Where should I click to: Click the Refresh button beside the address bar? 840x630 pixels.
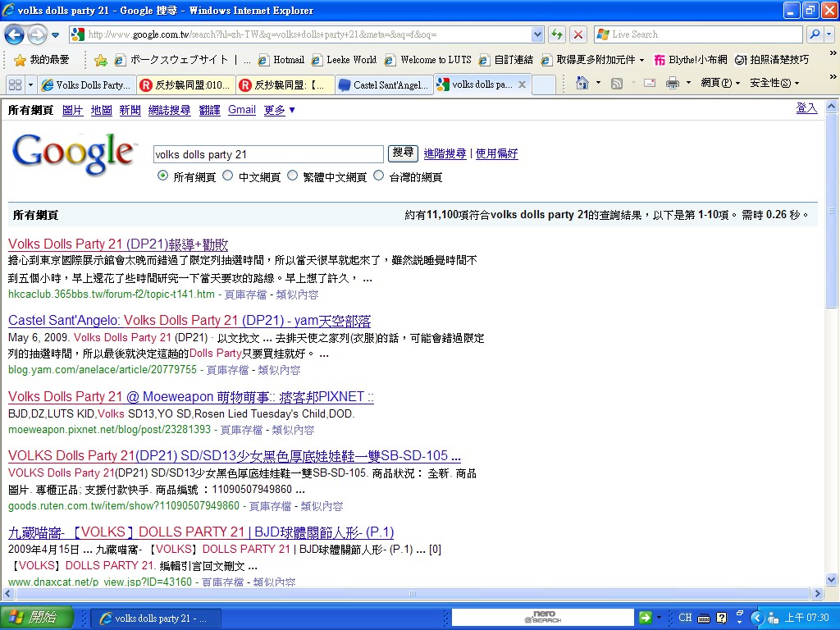pyautogui.click(x=557, y=34)
